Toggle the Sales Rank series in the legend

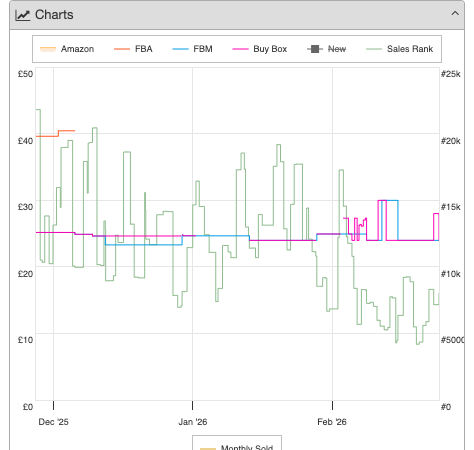point(400,49)
